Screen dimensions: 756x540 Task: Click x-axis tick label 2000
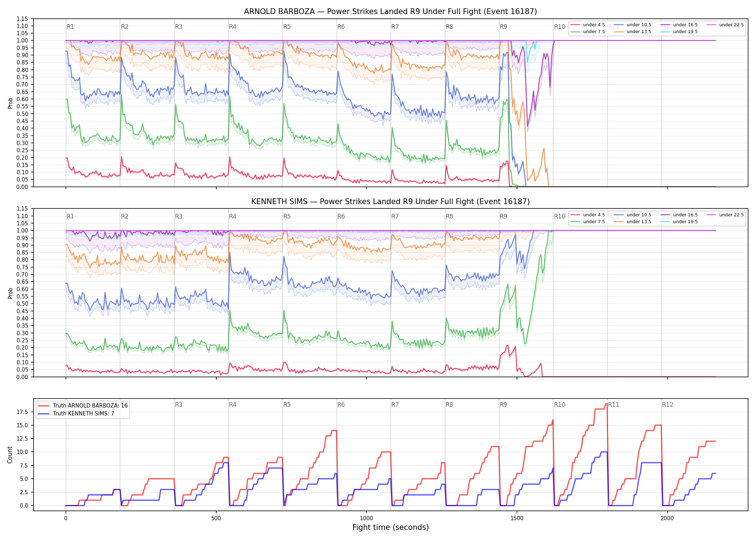[667, 518]
